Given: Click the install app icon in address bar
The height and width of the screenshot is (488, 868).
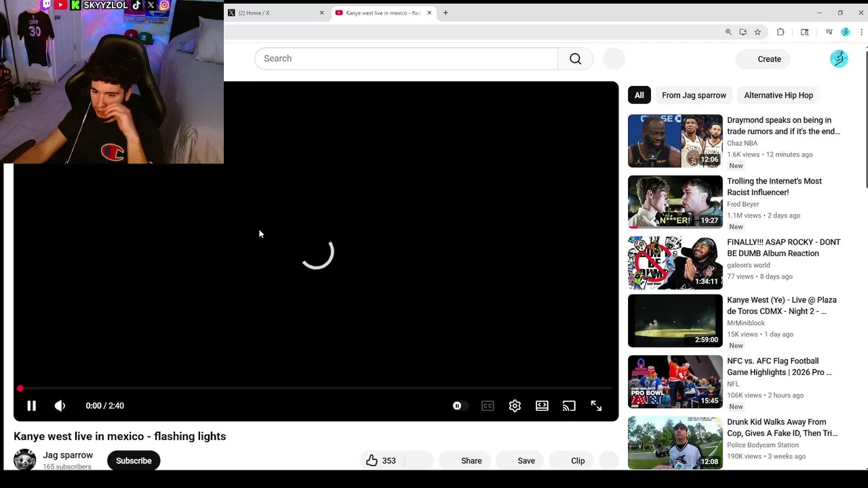Looking at the screenshot, I should click(x=743, y=32).
